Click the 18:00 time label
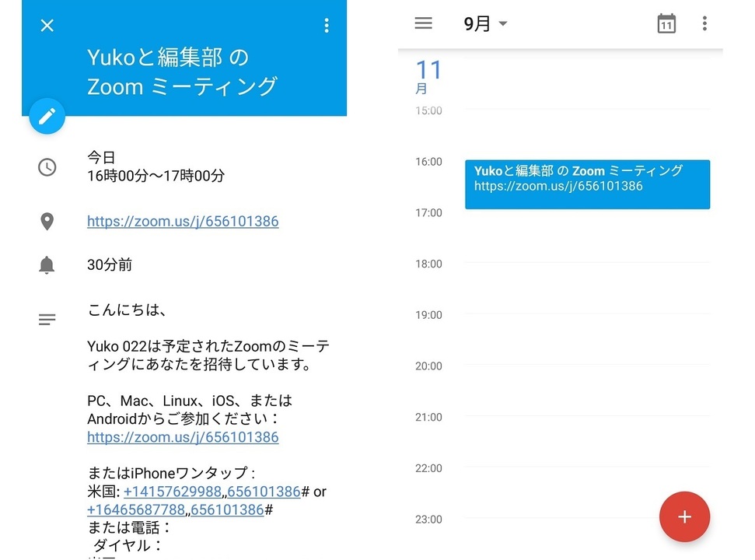Viewport: 755px width, 560px height. (428, 264)
